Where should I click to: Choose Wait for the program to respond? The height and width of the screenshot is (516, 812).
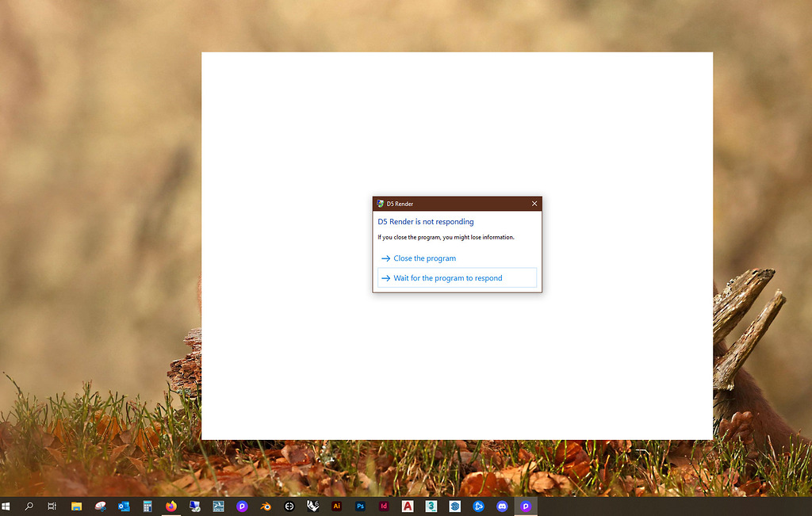coord(458,278)
